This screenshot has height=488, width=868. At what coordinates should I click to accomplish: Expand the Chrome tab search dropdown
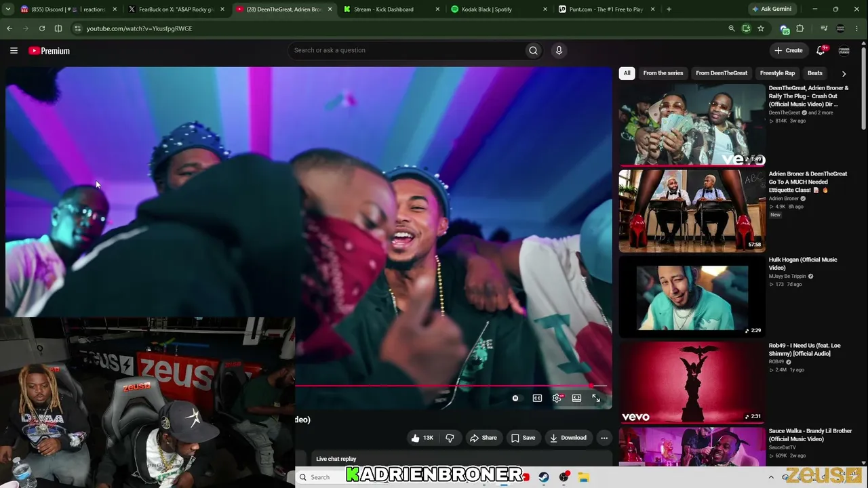[x=9, y=9]
